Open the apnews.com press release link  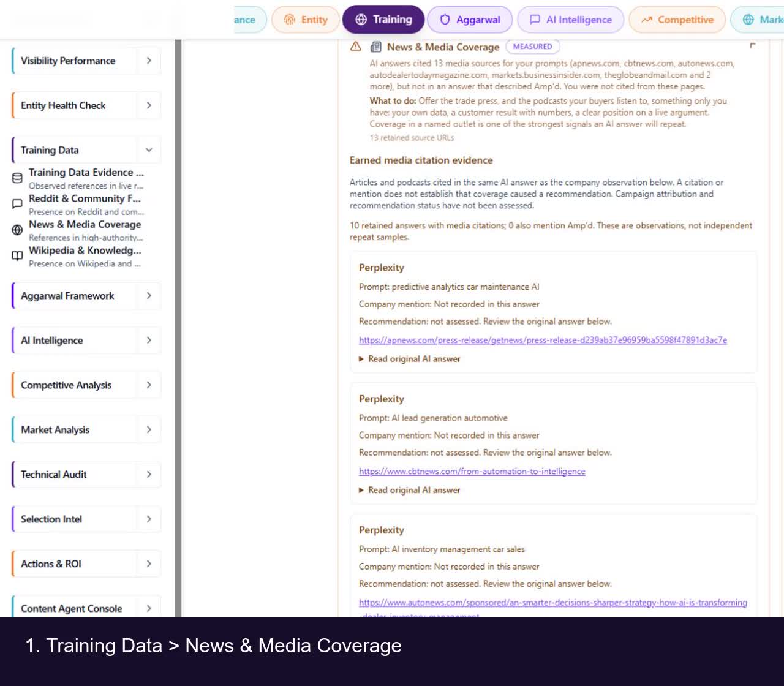click(543, 340)
